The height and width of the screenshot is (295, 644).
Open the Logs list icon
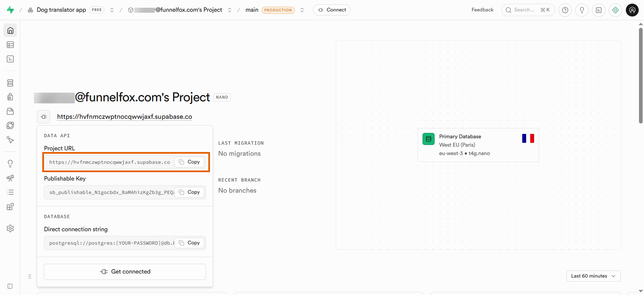10,192
